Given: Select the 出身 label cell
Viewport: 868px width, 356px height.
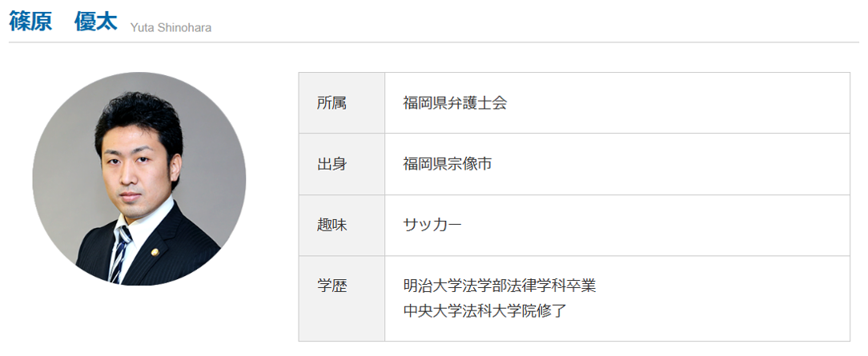Looking at the screenshot, I should click(x=342, y=164).
